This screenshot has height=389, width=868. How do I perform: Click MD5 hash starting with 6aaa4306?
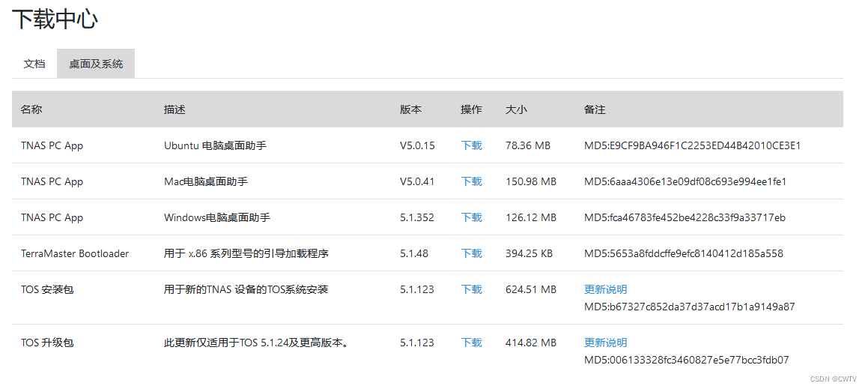point(685,181)
